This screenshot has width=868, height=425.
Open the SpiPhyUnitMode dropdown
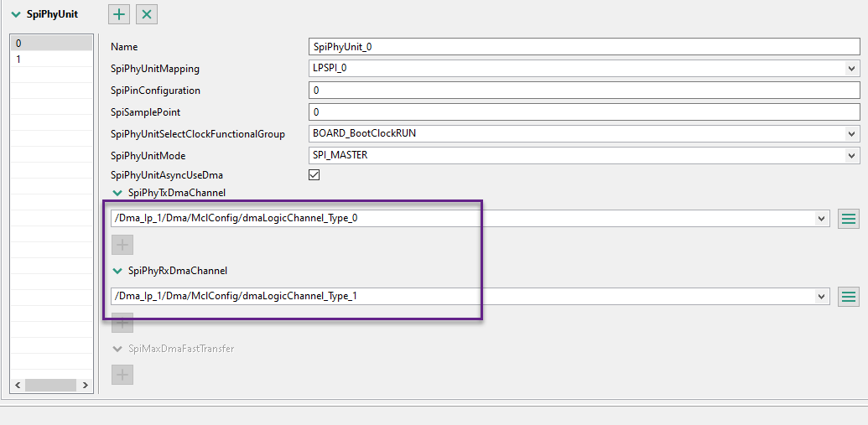pos(852,155)
